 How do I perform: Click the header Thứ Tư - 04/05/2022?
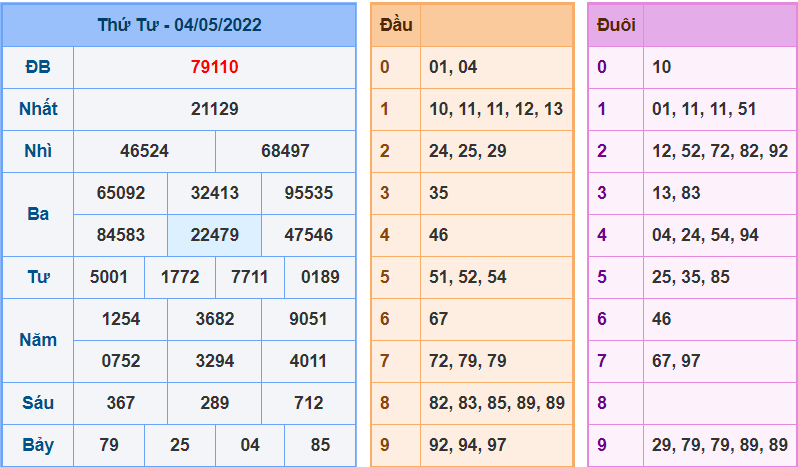[x=180, y=25]
